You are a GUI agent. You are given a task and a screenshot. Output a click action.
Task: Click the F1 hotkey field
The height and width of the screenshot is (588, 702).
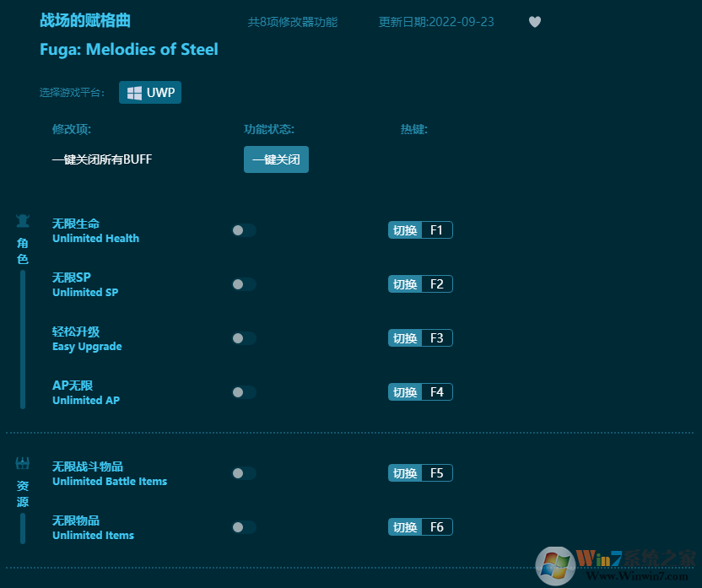(x=437, y=230)
